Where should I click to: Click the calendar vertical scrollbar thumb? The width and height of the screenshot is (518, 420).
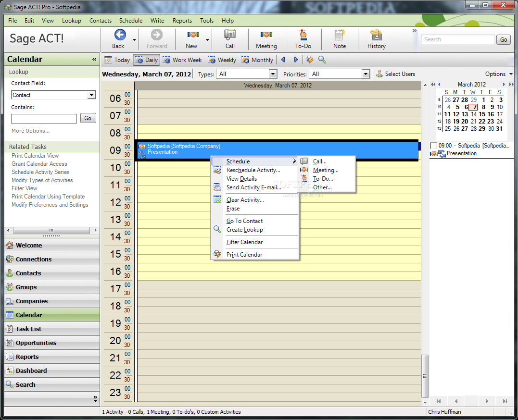[425, 376]
